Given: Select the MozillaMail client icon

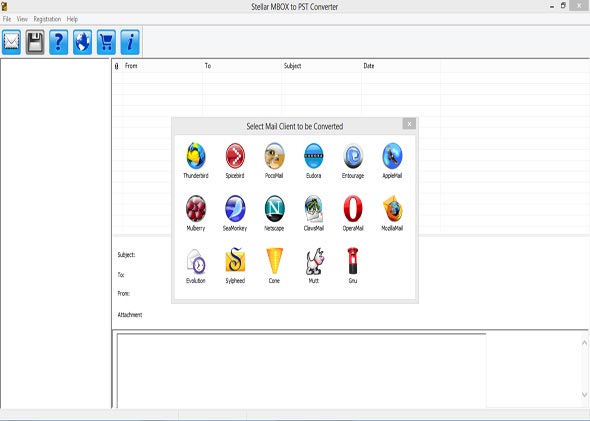Looking at the screenshot, I should pos(392,208).
